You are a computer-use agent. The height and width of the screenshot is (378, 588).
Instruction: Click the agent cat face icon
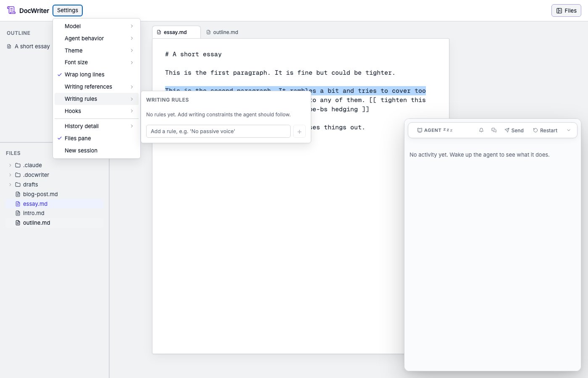pos(420,130)
